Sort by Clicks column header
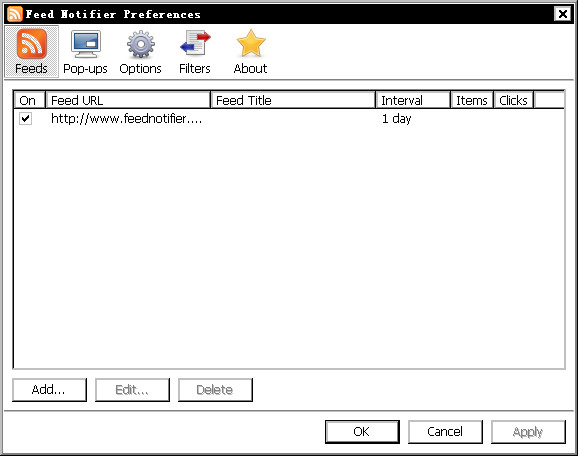This screenshot has height=456, width=578. click(x=513, y=100)
